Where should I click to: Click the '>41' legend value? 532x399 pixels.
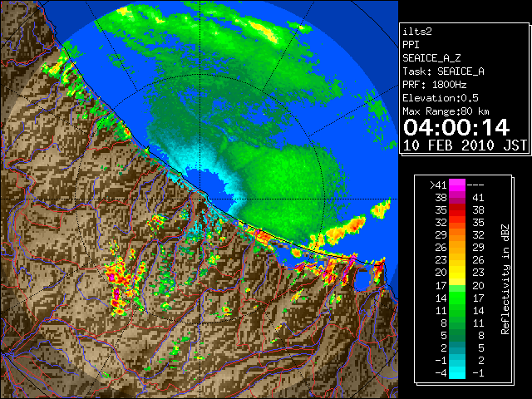click(438, 185)
